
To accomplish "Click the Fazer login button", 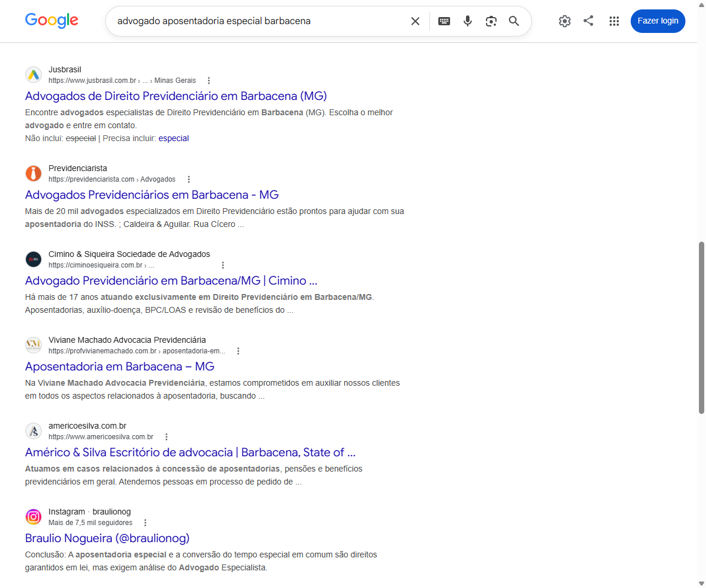I will pos(658,21).
